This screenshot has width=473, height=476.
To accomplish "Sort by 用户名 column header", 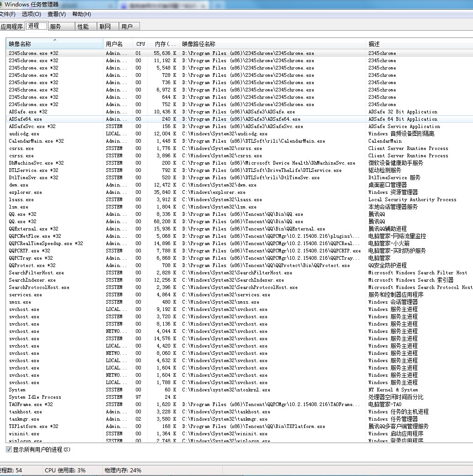I will point(118,44).
